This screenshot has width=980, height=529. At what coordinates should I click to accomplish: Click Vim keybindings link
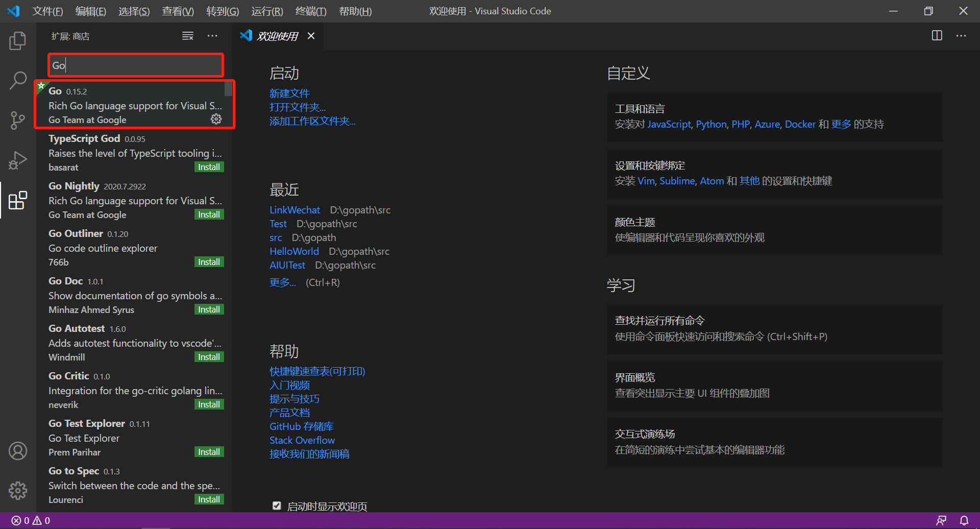pyautogui.click(x=646, y=181)
